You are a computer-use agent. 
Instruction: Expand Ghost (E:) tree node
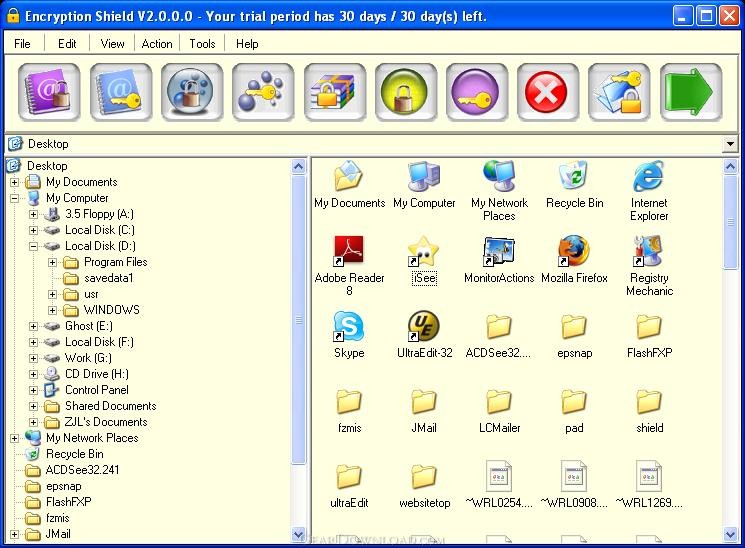coord(33,326)
